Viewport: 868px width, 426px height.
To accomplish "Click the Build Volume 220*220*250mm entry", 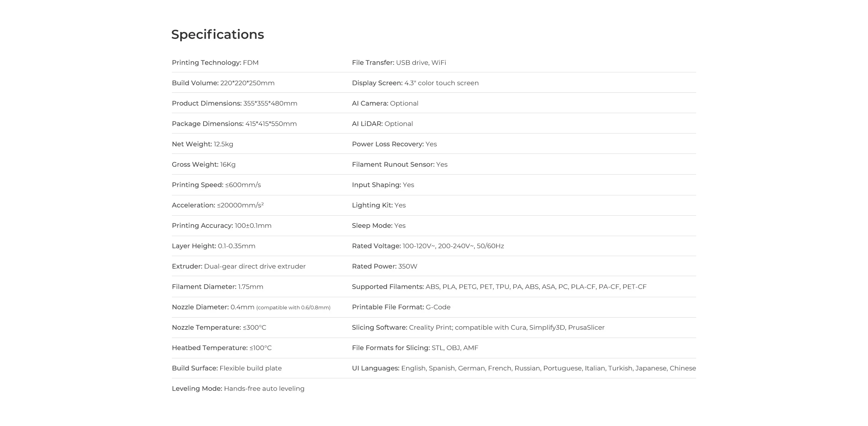I will [223, 83].
